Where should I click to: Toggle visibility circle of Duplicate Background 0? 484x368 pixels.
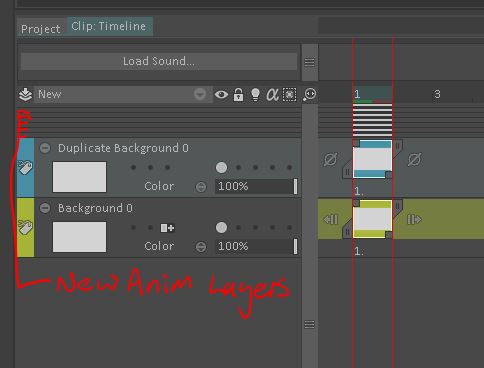[221, 167]
